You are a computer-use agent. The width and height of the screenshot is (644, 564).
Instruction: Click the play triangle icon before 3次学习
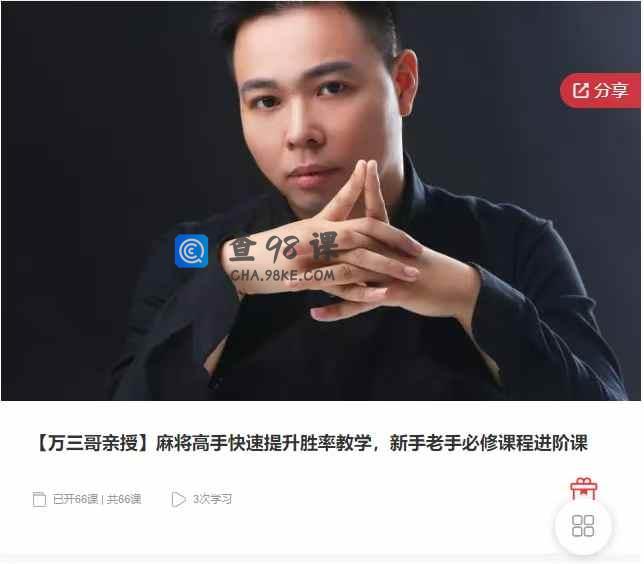point(178,499)
